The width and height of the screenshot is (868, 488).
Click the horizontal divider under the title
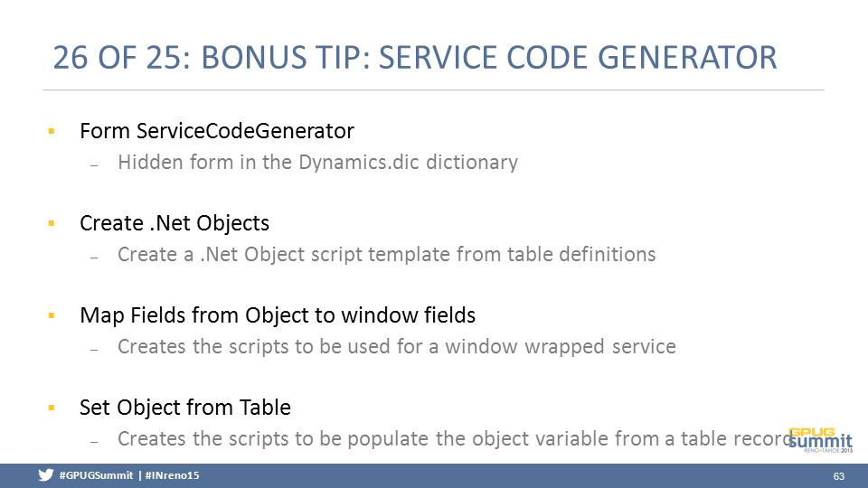433,89
